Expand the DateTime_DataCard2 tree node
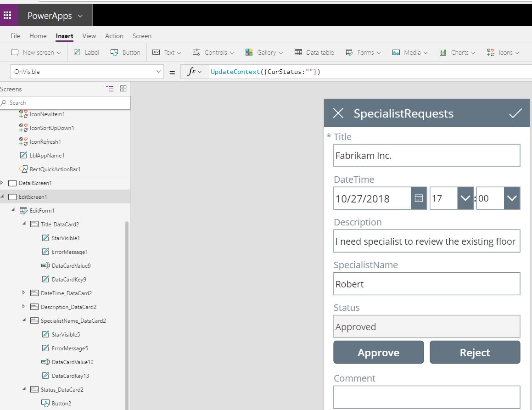 point(24,293)
